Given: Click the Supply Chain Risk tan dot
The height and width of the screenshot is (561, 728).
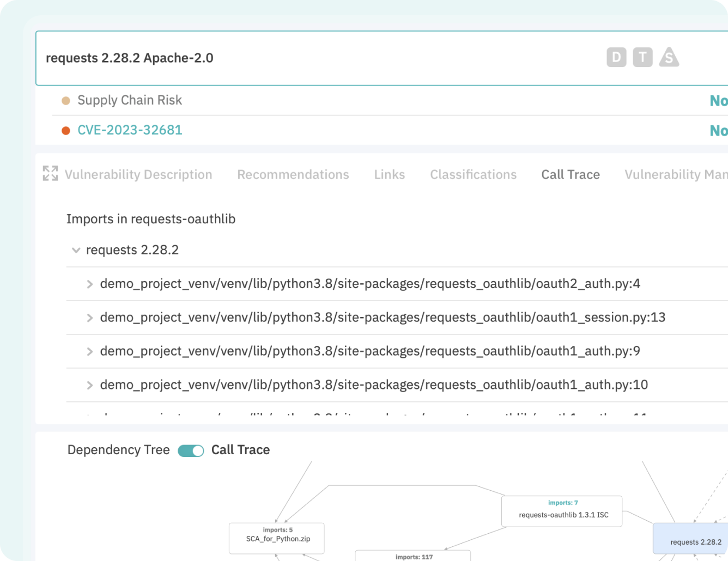Looking at the screenshot, I should point(66,101).
